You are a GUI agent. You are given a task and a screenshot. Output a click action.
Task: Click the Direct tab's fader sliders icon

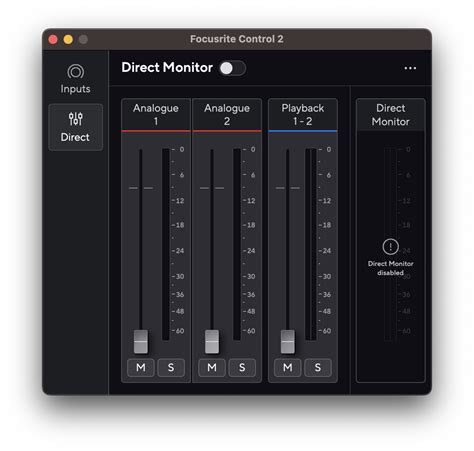pos(76,118)
